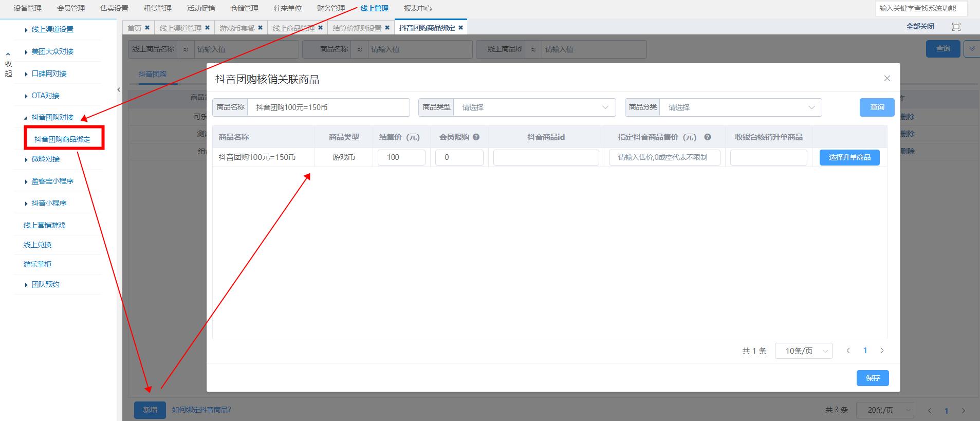Go to previous page in dialog pagination

848,351
